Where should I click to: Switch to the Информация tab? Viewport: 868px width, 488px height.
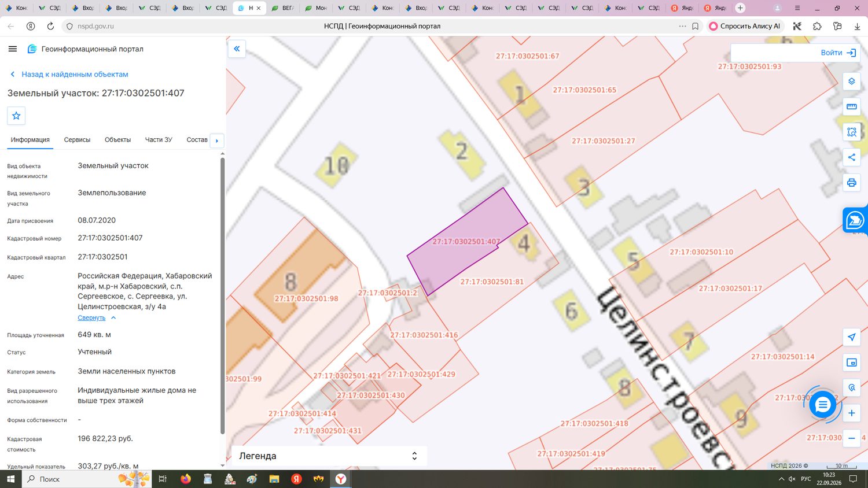pyautogui.click(x=30, y=140)
